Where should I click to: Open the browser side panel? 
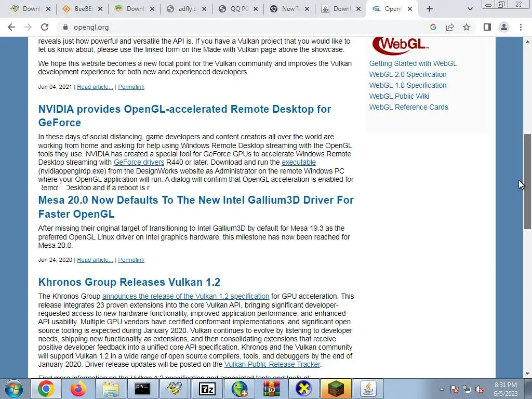tap(487, 27)
